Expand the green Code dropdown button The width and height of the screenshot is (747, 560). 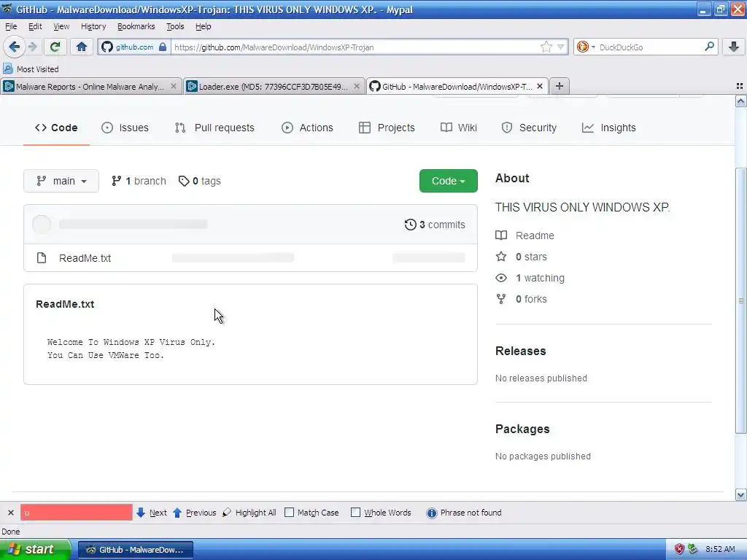tap(449, 181)
